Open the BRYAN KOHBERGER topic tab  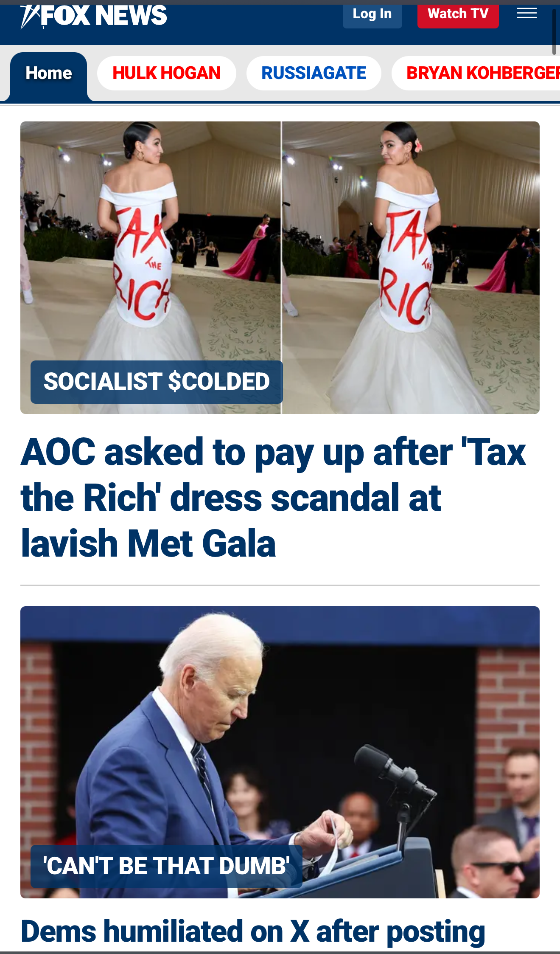476,73
